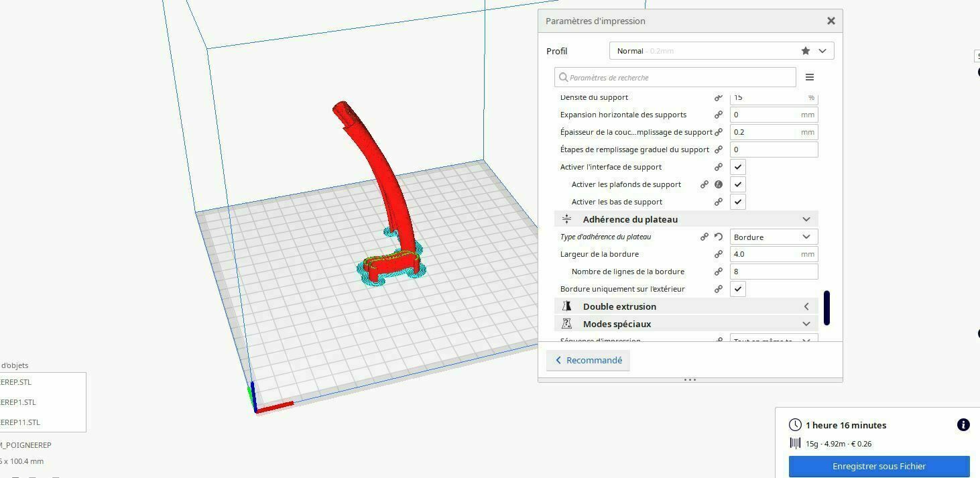Image resolution: width=980 pixels, height=478 pixels.
Task: Click the star icon in the Profil box
Action: pos(806,51)
